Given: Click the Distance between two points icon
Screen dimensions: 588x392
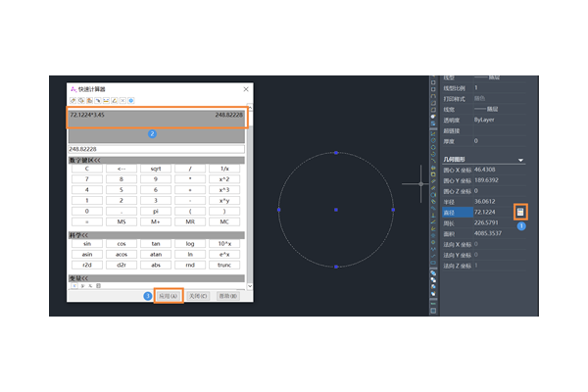Looking at the screenshot, I should [106, 100].
